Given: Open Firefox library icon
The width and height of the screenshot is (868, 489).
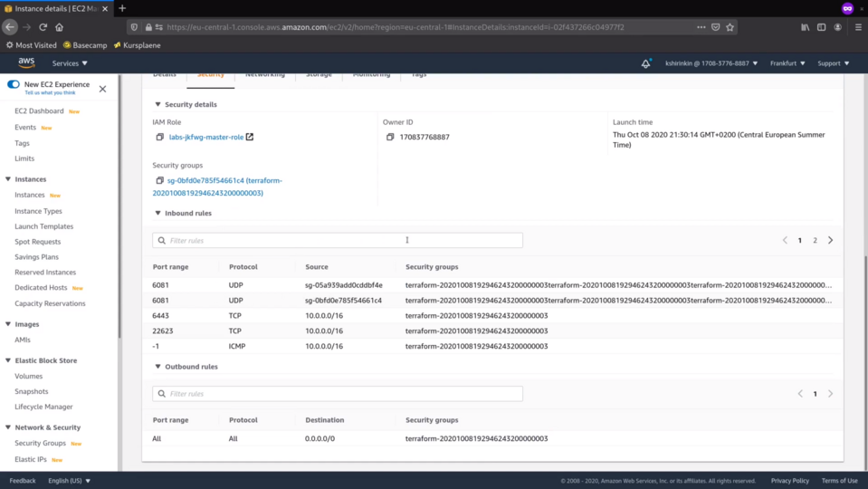Looking at the screenshot, I should [x=806, y=27].
